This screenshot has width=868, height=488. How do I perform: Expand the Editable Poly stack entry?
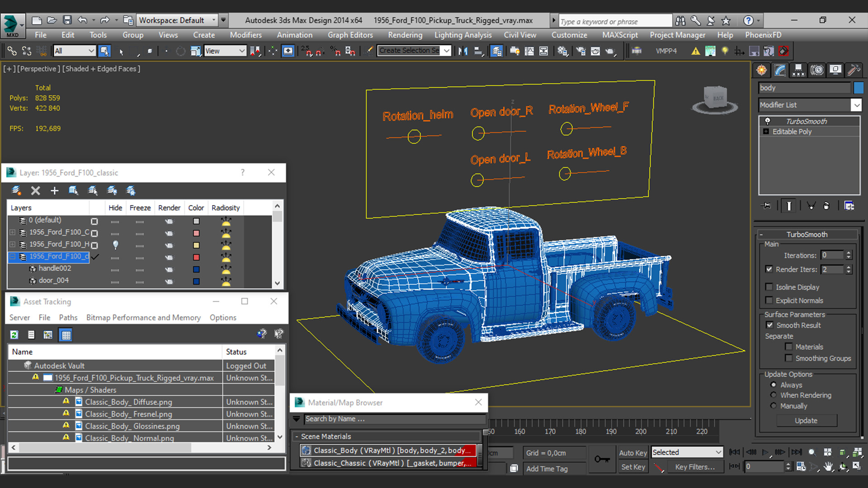click(x=766, y=131)
